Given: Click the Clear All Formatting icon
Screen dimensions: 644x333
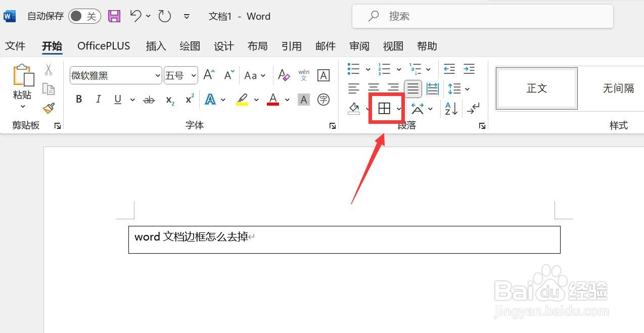Looking at the screenshot, I should pos(284,75).
